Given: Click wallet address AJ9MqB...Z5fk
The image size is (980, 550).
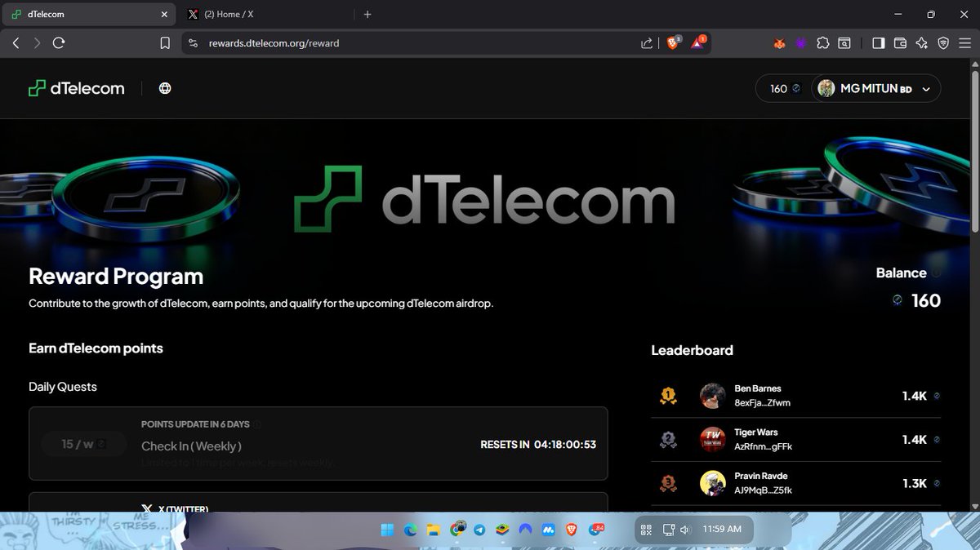Looking at the screenshot, I should (763, 490).
